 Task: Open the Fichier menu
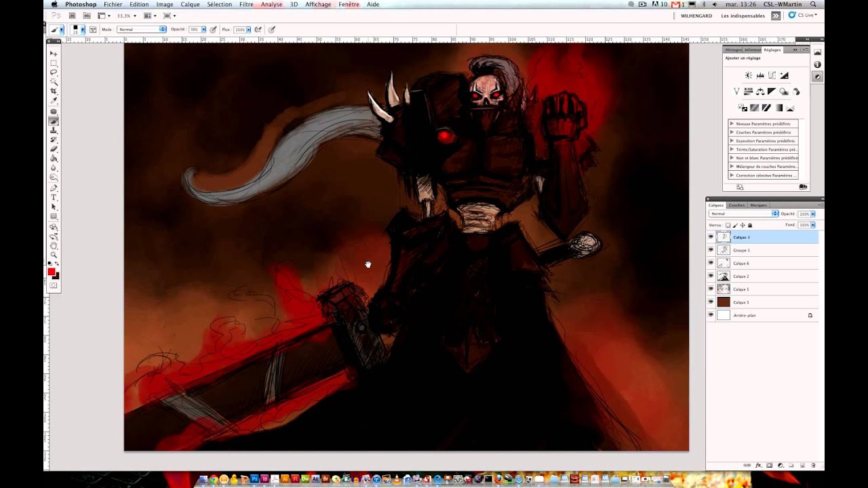click(113, 4)
